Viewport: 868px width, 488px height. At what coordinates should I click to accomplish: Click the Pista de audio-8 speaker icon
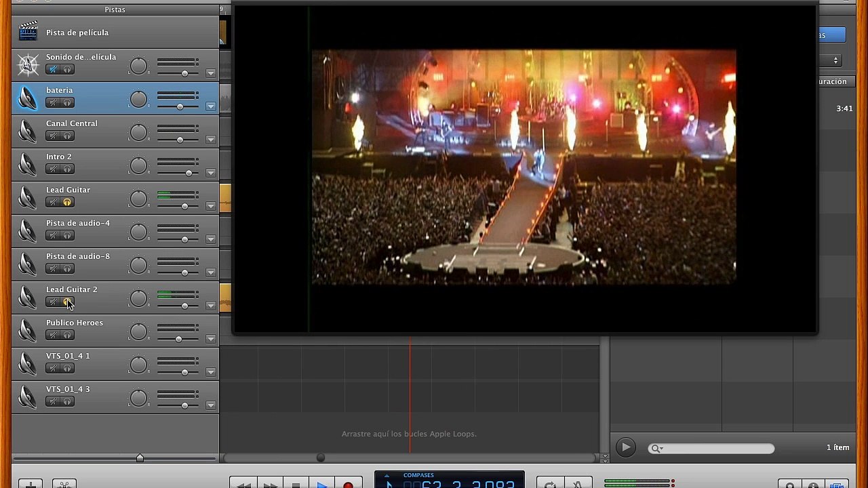28,264
